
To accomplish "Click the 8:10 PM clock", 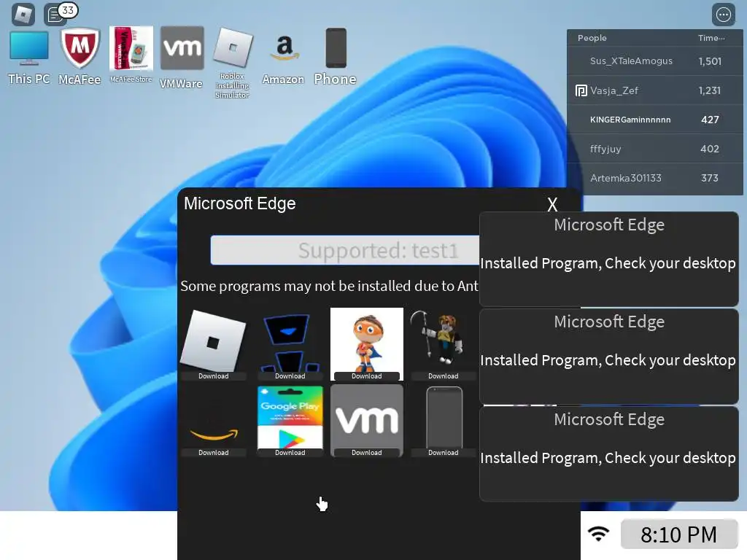I will tap(679, 534).
